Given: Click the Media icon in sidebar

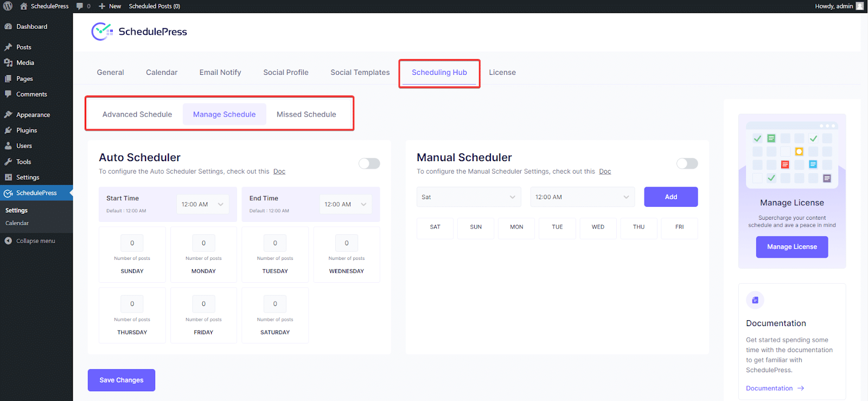Looking at the screenshot, I should pyautogui.click(x=8, y=63).
